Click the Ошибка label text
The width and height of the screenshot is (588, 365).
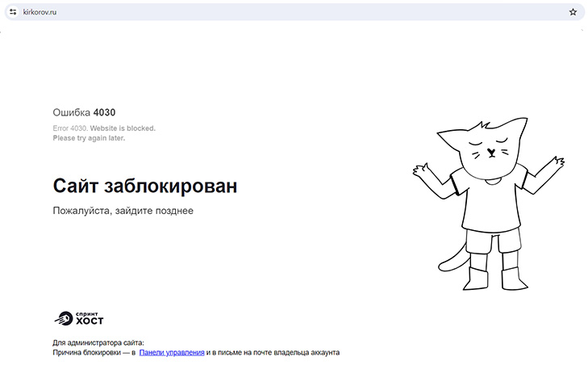[71, 112]
